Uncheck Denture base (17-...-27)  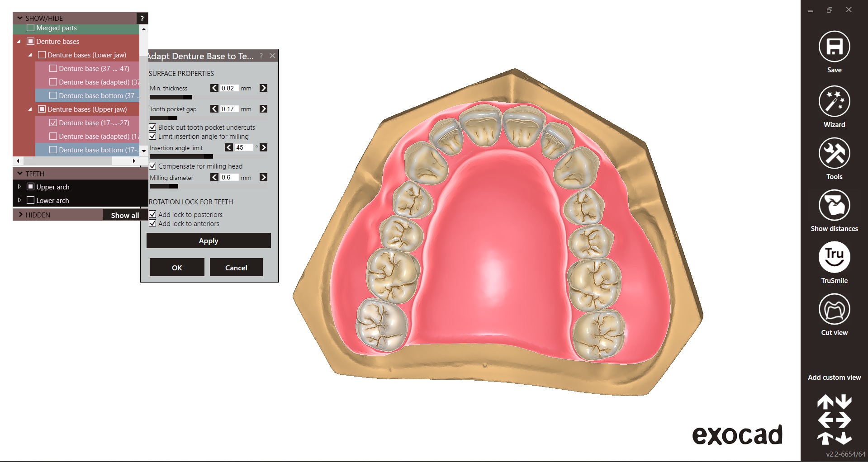53,123
